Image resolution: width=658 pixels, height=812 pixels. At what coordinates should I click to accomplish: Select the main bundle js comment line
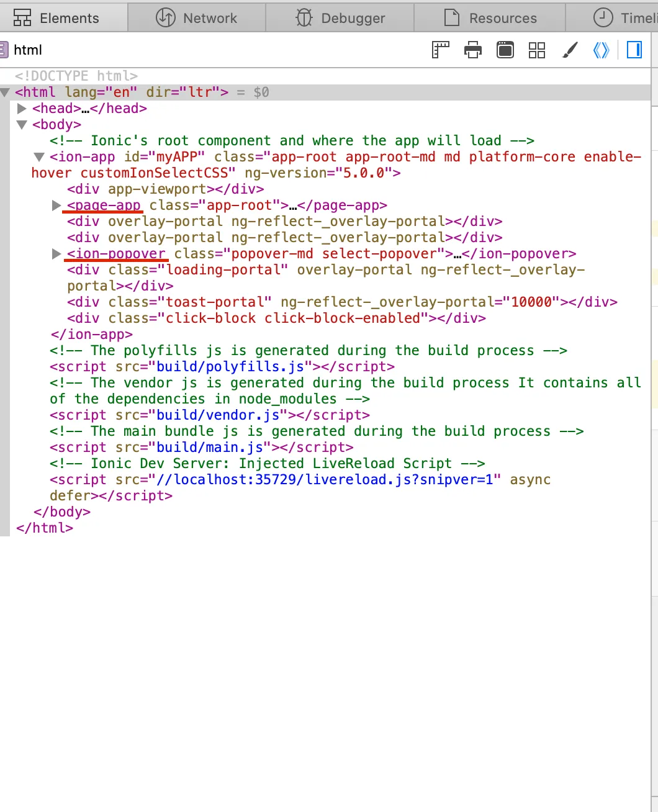click(x=317, y=431)
